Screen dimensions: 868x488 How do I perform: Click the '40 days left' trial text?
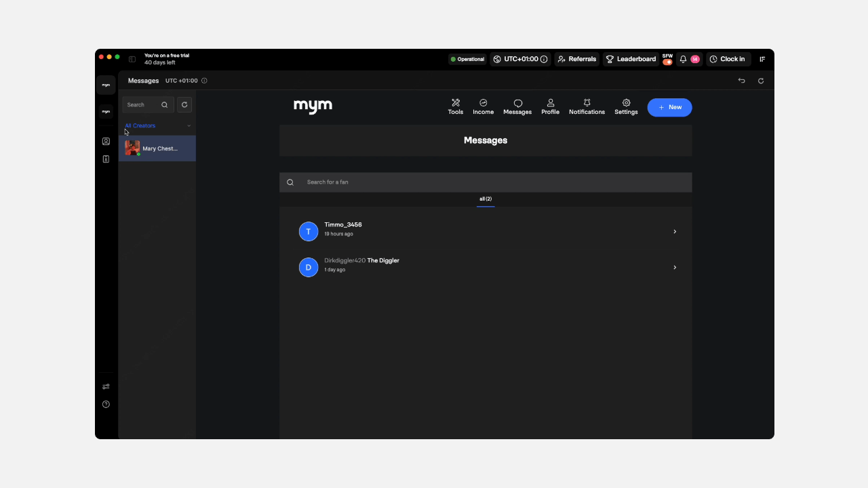pyautogui.click(x=160, y=63)
